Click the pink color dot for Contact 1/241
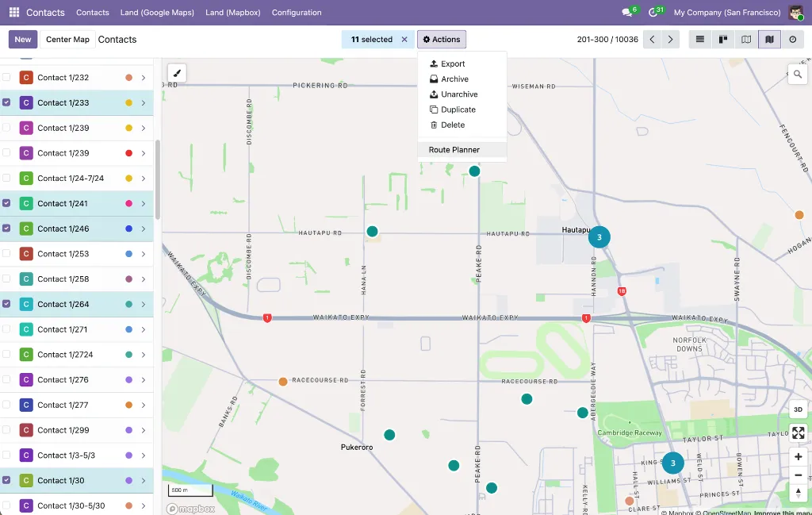The height and width of the screenshot is (515, 812). [x=129, y=204]
